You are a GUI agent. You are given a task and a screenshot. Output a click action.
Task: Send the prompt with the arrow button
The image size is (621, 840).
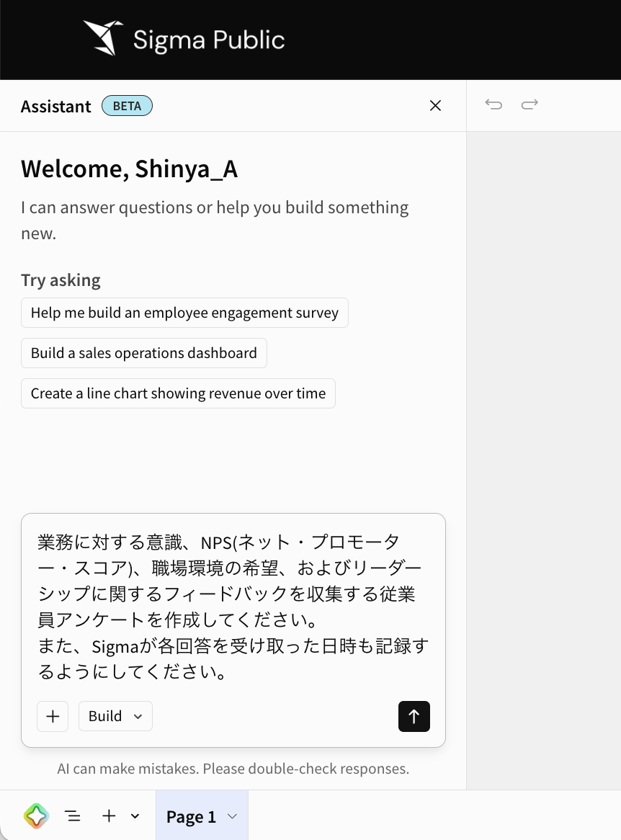pos(414,716)
